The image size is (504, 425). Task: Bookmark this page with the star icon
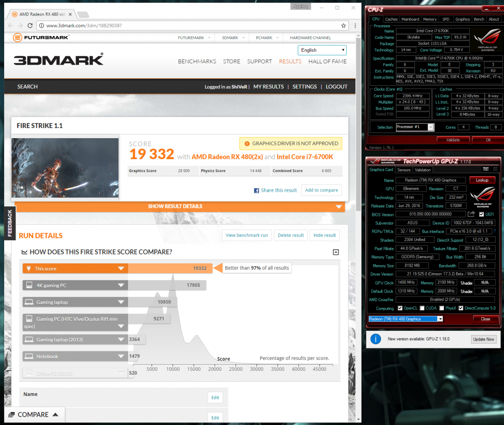point(344,26)
